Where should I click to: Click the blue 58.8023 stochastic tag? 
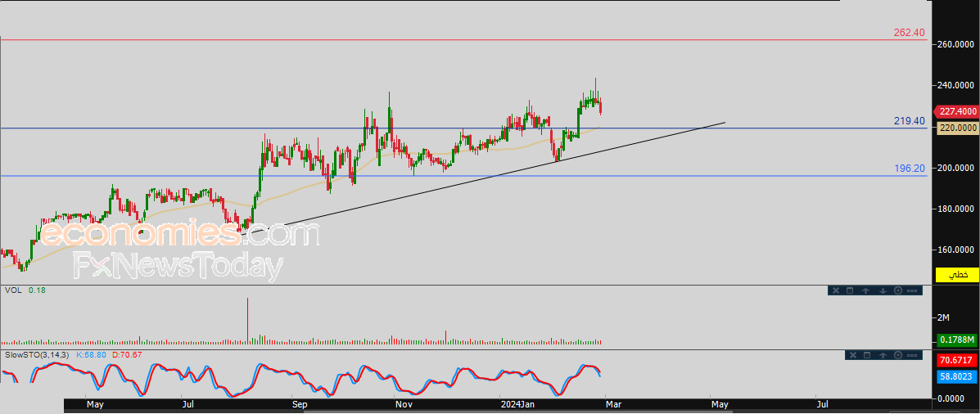point(957,377)
